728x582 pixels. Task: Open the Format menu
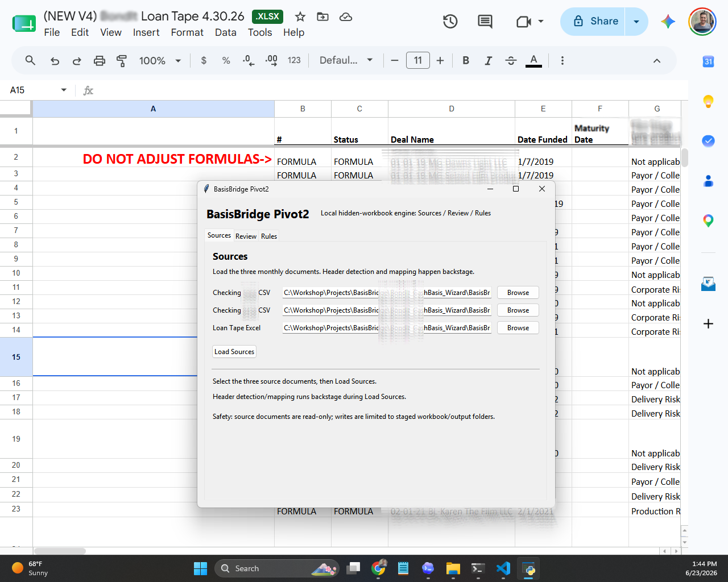(187, 32)
